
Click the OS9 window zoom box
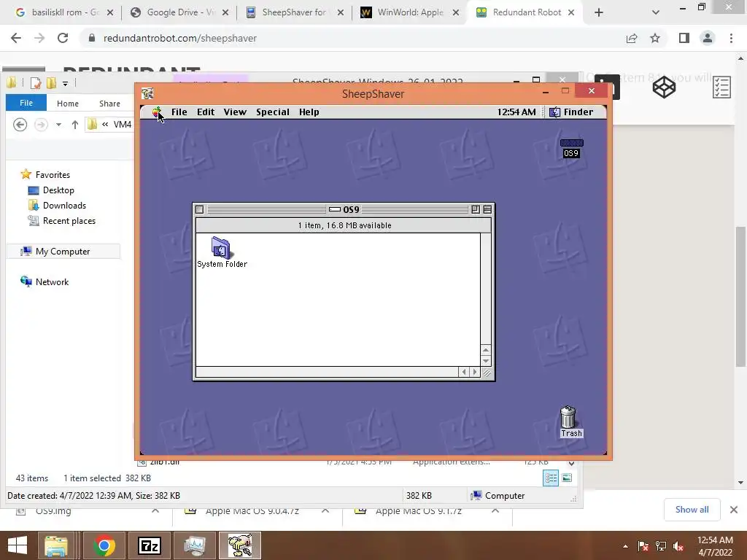(476, 209)
